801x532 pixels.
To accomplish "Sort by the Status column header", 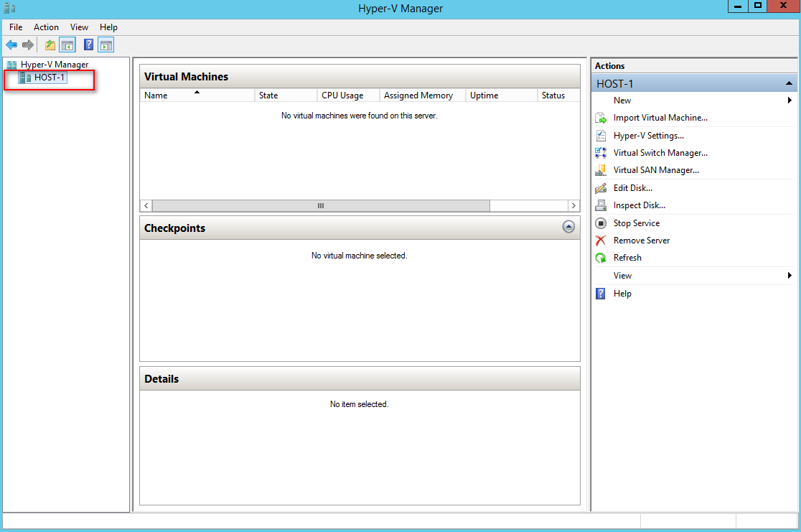I will coord(559,95).
